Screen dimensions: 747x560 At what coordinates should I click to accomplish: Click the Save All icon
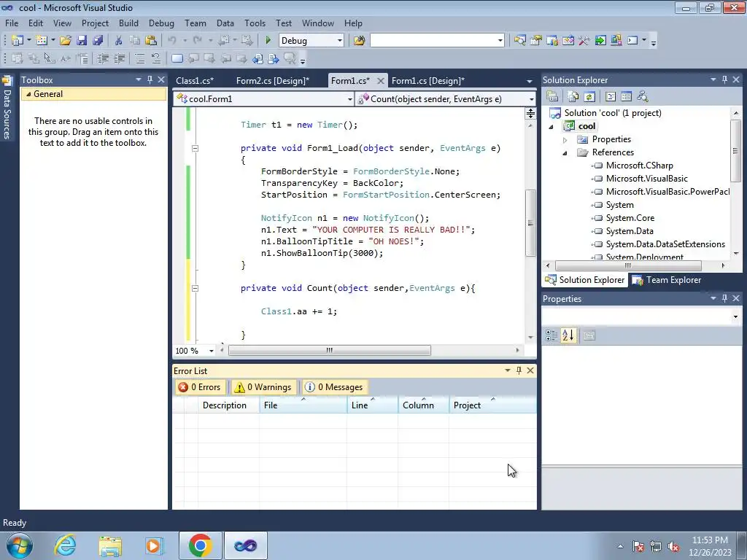point(98,41)
